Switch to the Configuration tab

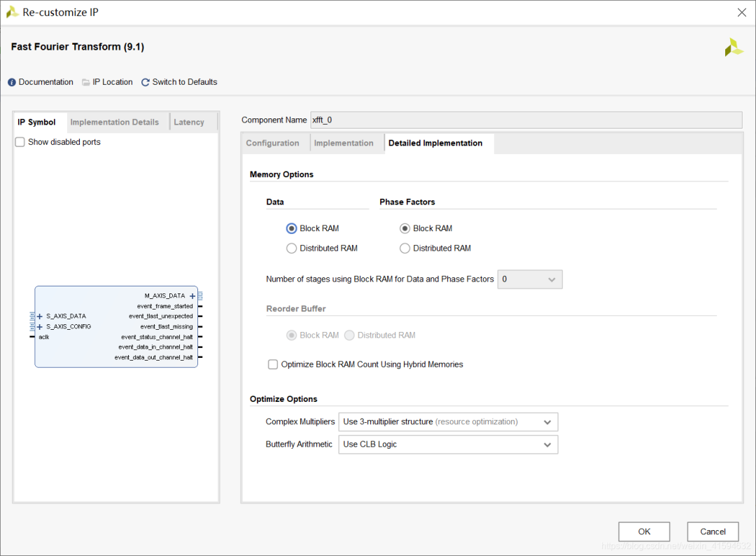tap(272, 144)
